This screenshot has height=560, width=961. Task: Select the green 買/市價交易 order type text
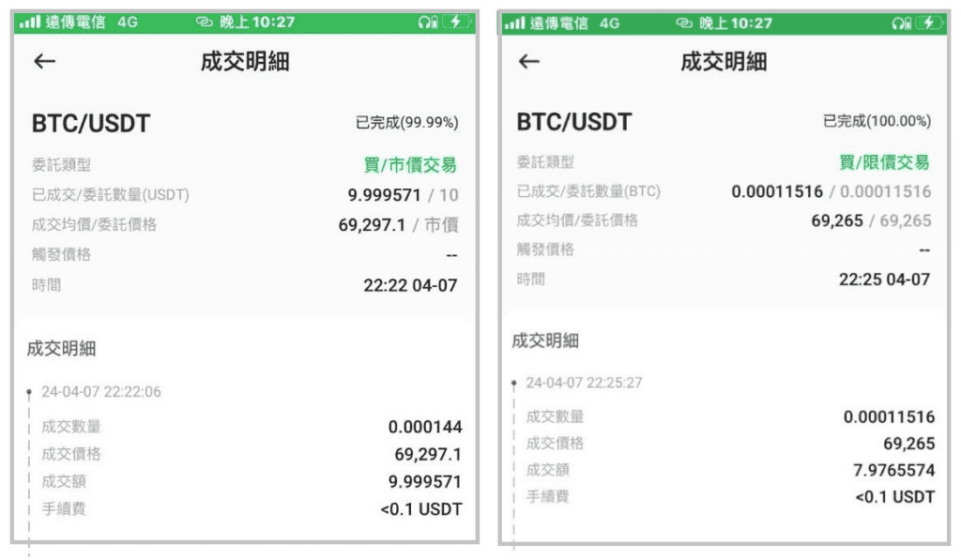pyautogui.click(x=410, y=165)
